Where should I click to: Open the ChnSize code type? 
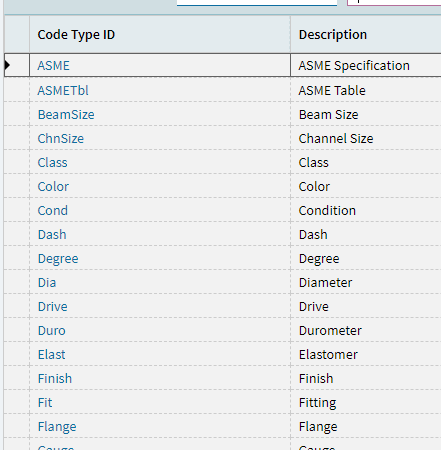(x=61, y=139)
